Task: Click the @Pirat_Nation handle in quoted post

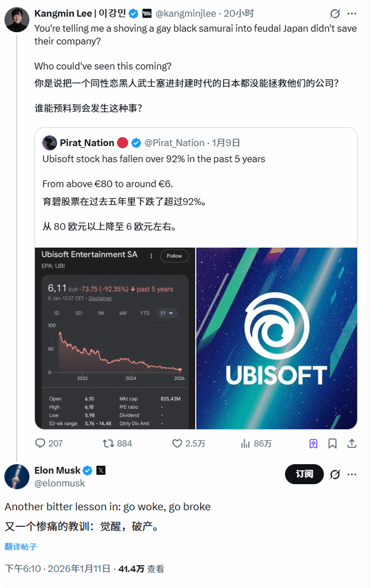Action: tap(174, 143)
